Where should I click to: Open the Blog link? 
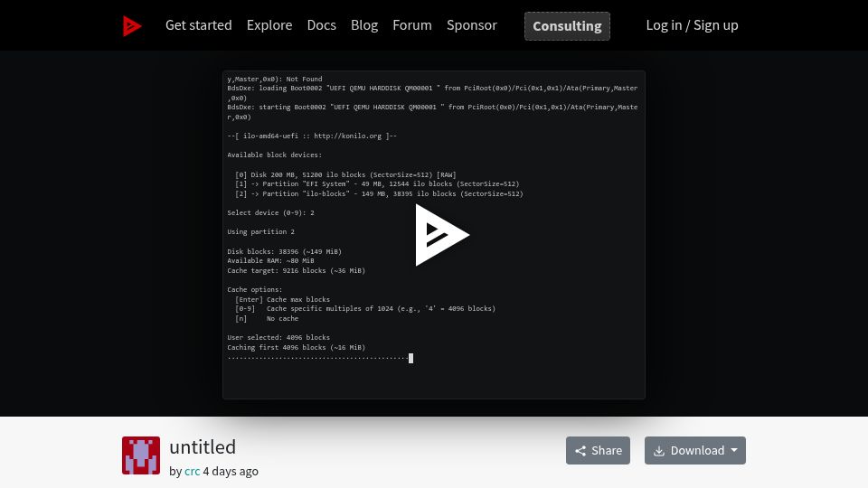[364, 25]
